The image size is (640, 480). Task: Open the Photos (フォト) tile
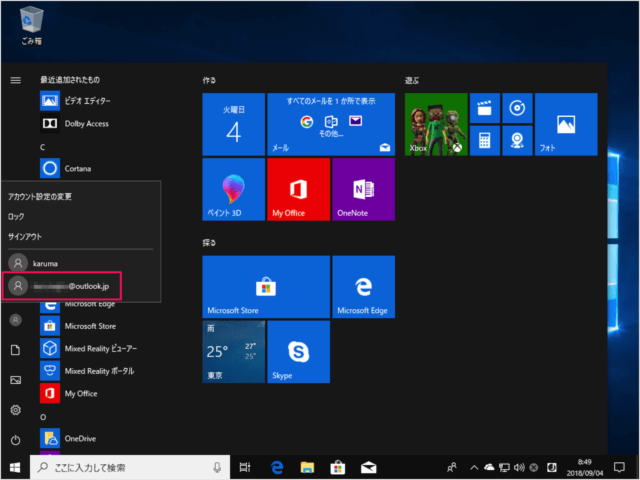click(x=564, y=125)
